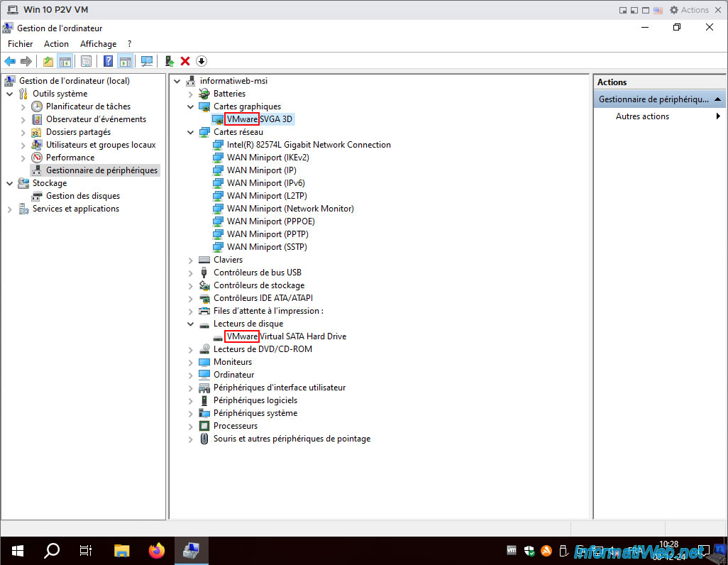Click the scan for hardware changes monitor icon
728x565 pixels.
tap(147, 61)
